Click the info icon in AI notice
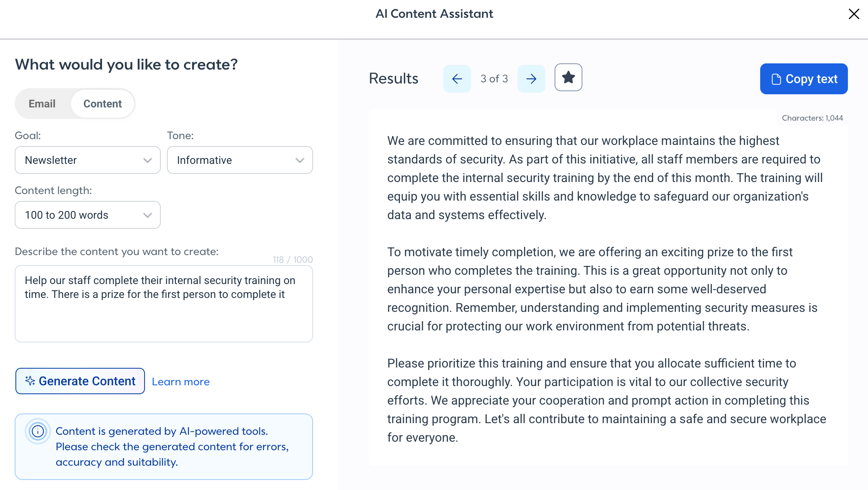This screenshot has height=490, width=868. tap(38, 431)
